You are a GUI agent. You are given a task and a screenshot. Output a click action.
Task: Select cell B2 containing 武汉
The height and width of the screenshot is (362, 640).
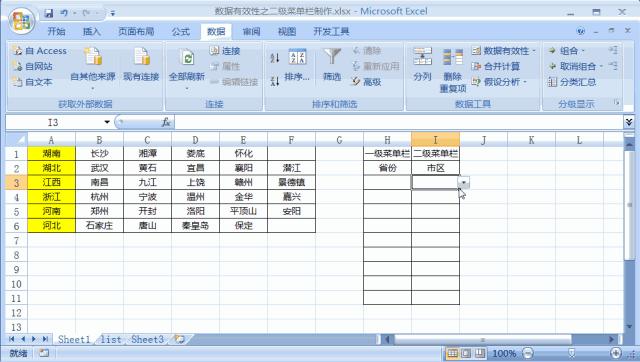pos(99,168)
